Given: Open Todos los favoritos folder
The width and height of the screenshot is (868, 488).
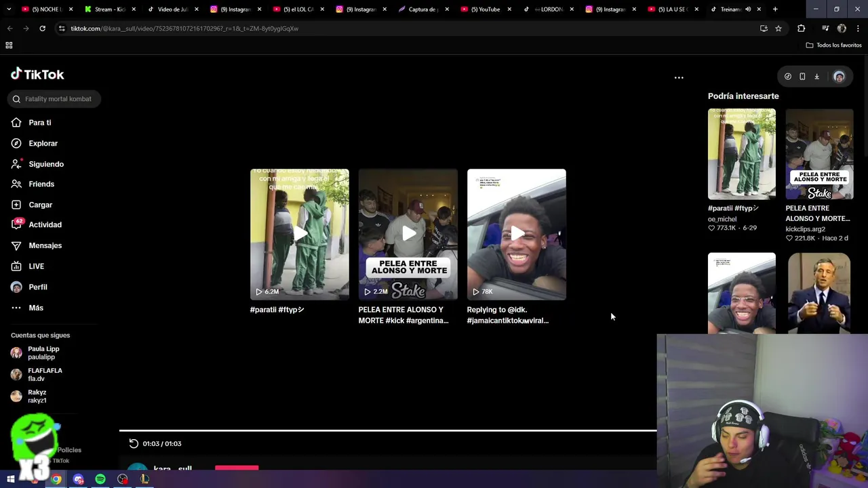Looking at the screenshot, I should [833, 45].
